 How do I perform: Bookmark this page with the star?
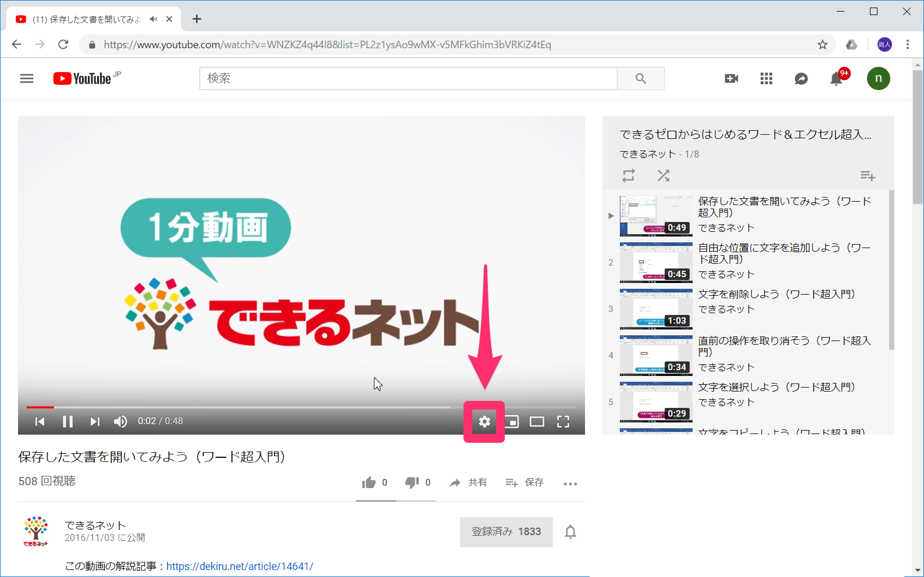click(822, 44)
